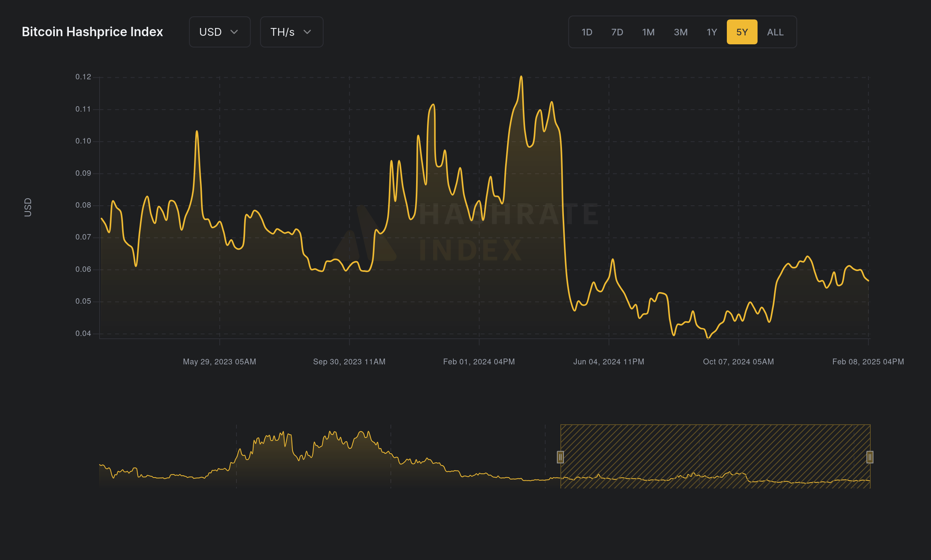Select the currently active 5Y range
Screen dimensions: 931x560
pyautogui.click(x=742, y=32)
